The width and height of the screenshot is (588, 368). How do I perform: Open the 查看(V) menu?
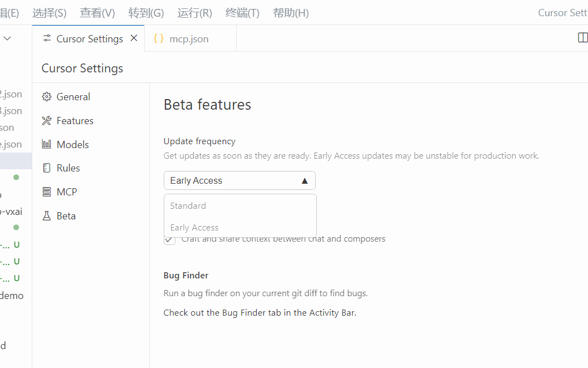point(97,13)
